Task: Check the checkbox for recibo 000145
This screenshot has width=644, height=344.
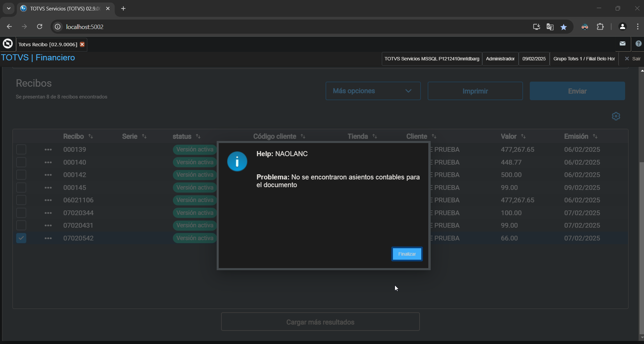Action: (21, 188)
